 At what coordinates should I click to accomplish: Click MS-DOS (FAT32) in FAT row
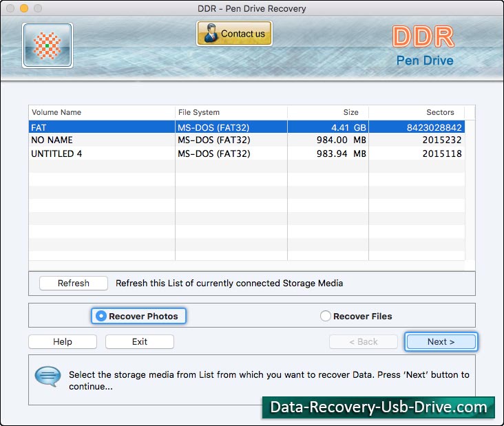coord(213,127)
